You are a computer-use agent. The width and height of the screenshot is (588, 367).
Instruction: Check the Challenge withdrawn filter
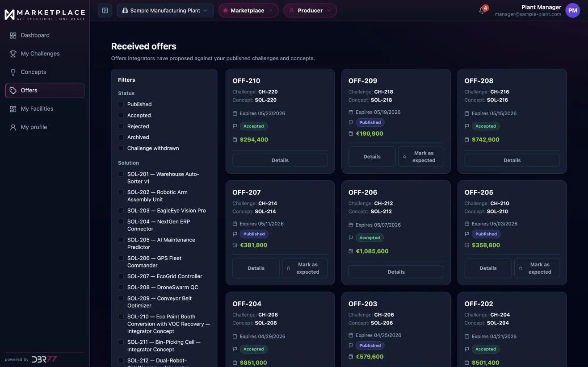click(x=121, y=148)
